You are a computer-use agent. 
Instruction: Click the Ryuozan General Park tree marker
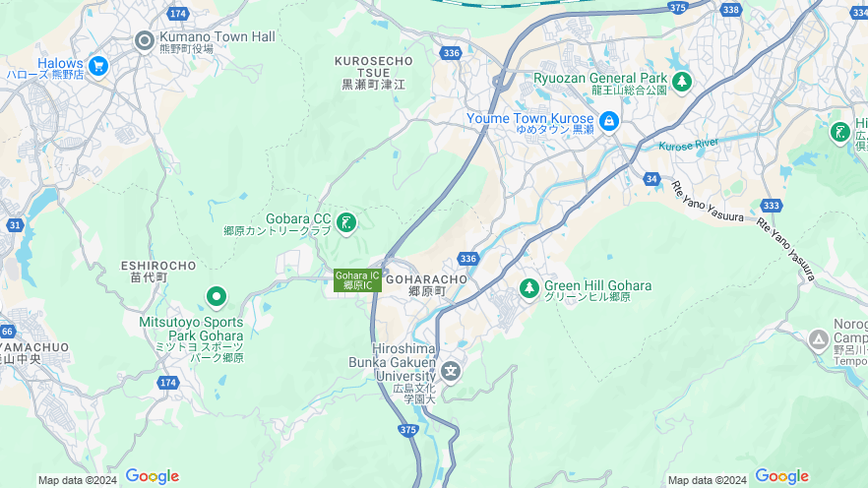click(681, 83)
